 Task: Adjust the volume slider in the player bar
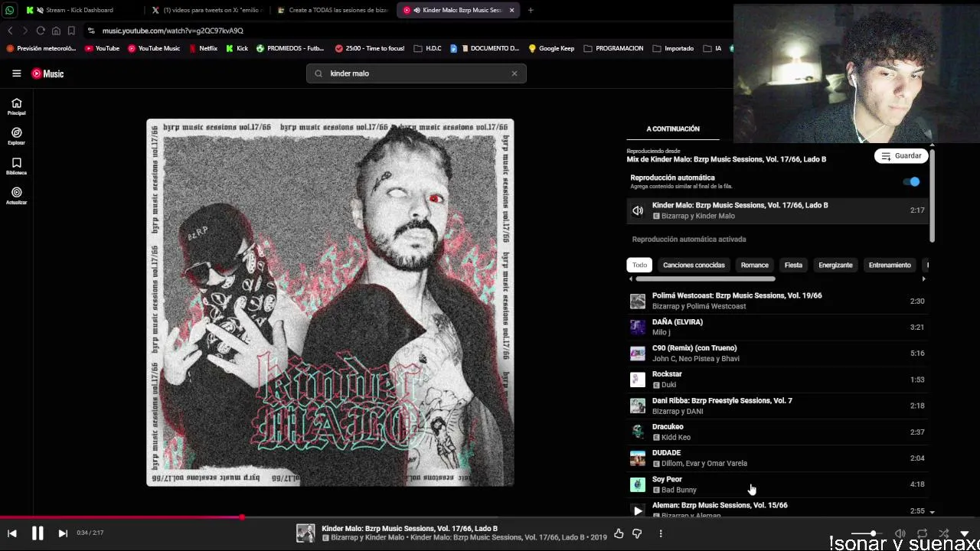coord(869,533)
